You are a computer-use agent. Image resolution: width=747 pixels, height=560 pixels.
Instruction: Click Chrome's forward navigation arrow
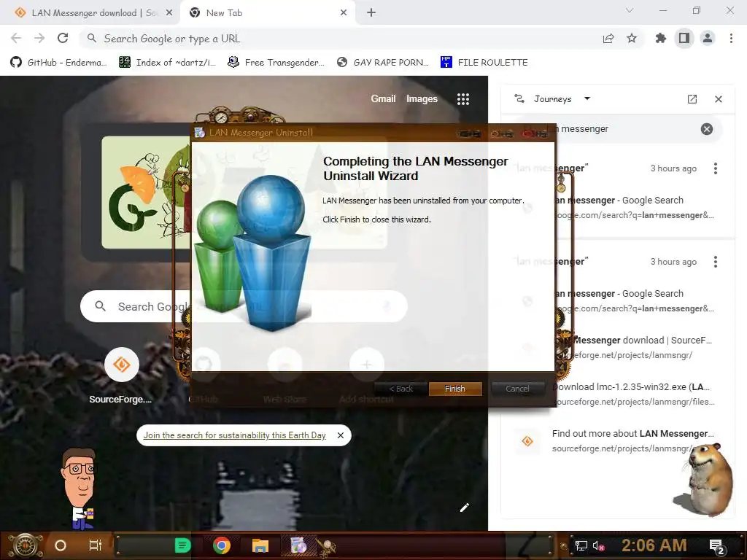pos(39,38)
